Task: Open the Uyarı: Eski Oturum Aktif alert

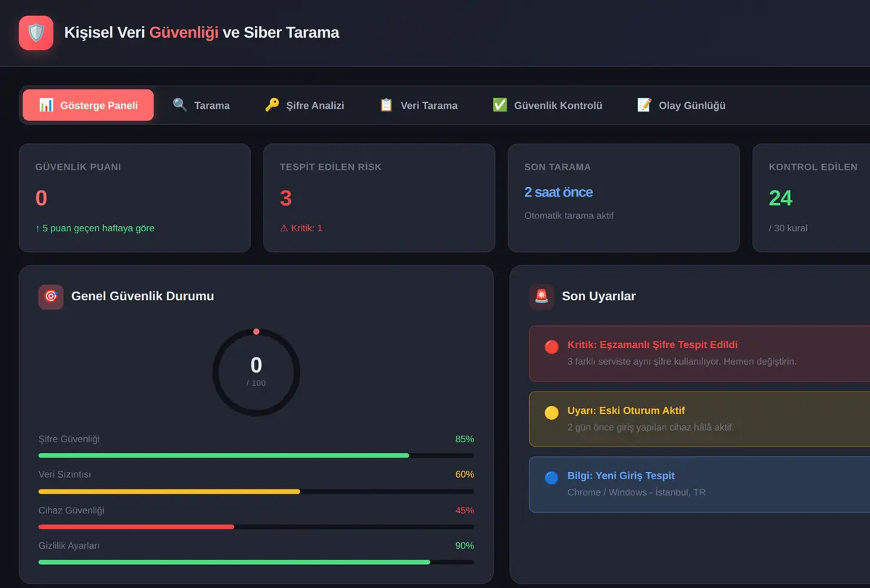Action: [x=700, y=418]
